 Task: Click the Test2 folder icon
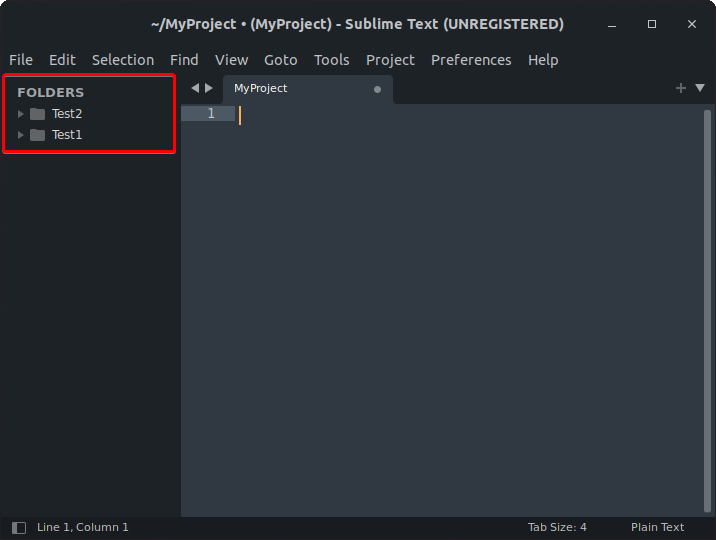pyautogui.click(x=37, y=114)
